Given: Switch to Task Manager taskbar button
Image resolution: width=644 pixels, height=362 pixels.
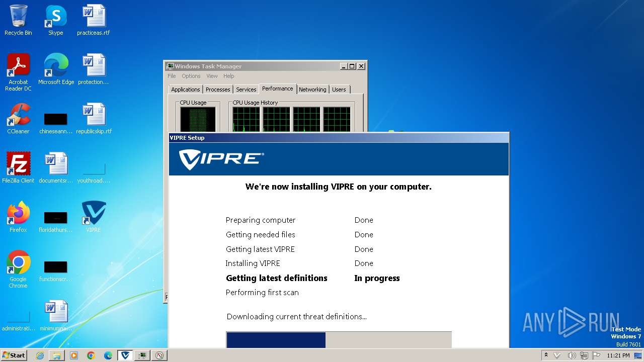Looking at the screenshot, I should coord(142,355).
